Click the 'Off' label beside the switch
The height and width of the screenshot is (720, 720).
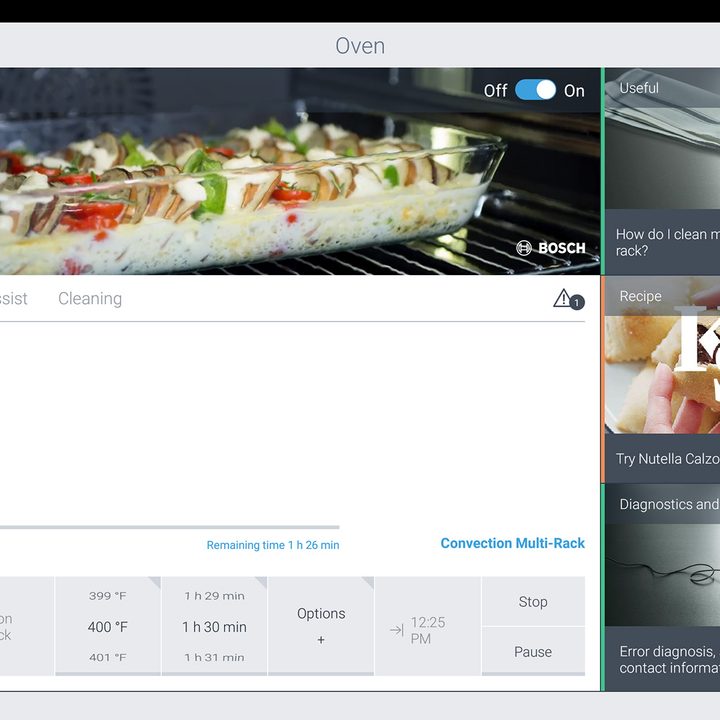pyautogui.click(x=495, y=90)
